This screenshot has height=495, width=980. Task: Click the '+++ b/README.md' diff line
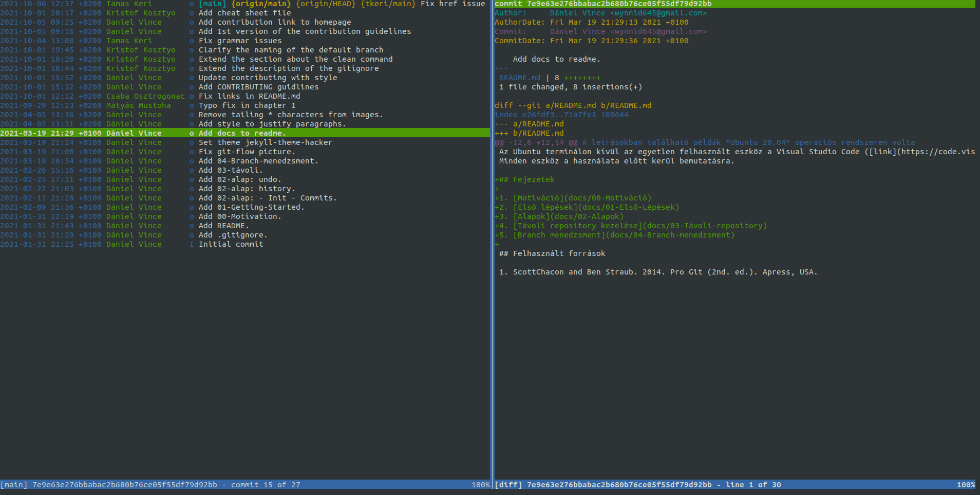(529, 133)
